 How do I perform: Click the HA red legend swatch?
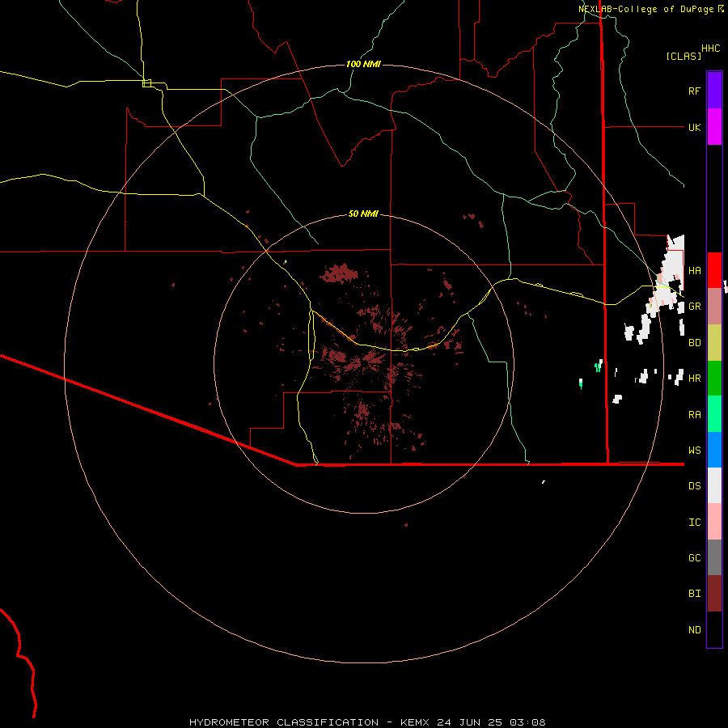(714, 270)
